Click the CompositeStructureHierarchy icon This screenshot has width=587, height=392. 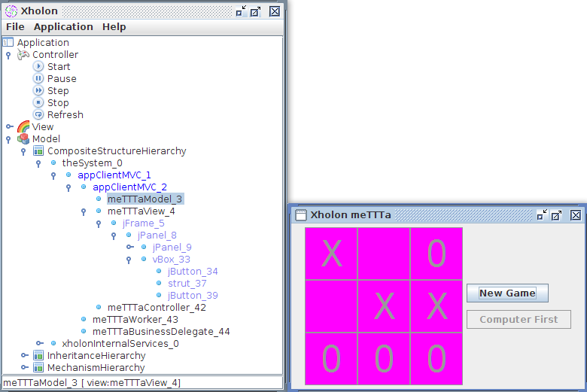[x=38, y=151]
